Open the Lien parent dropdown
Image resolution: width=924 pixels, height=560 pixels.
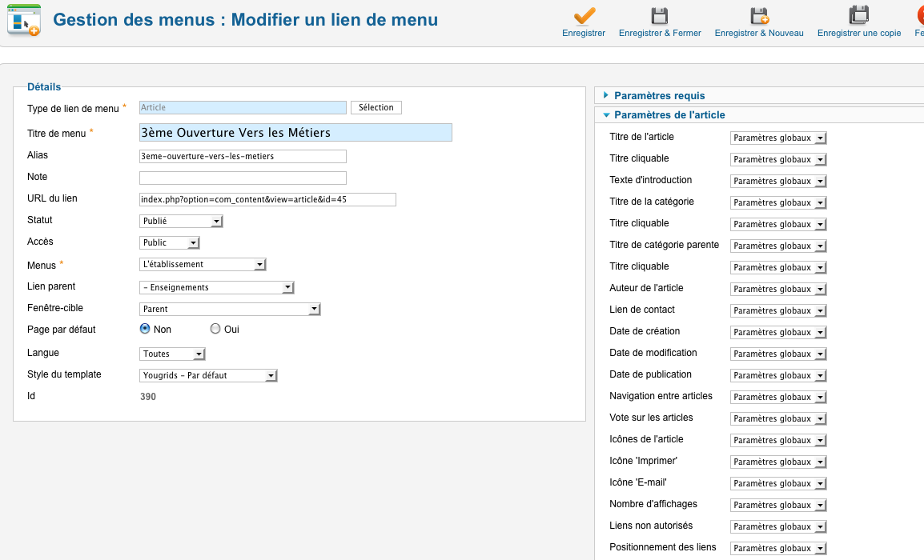pyautogui.click(x=217, y=287)
